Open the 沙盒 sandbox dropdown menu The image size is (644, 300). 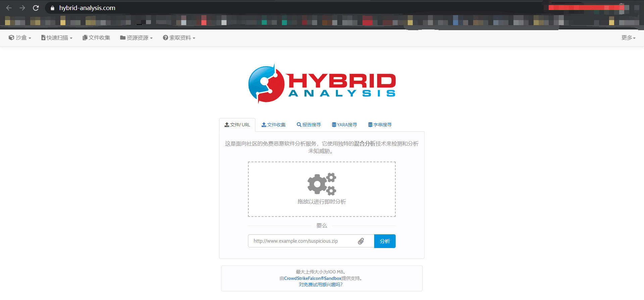[20, 38]
